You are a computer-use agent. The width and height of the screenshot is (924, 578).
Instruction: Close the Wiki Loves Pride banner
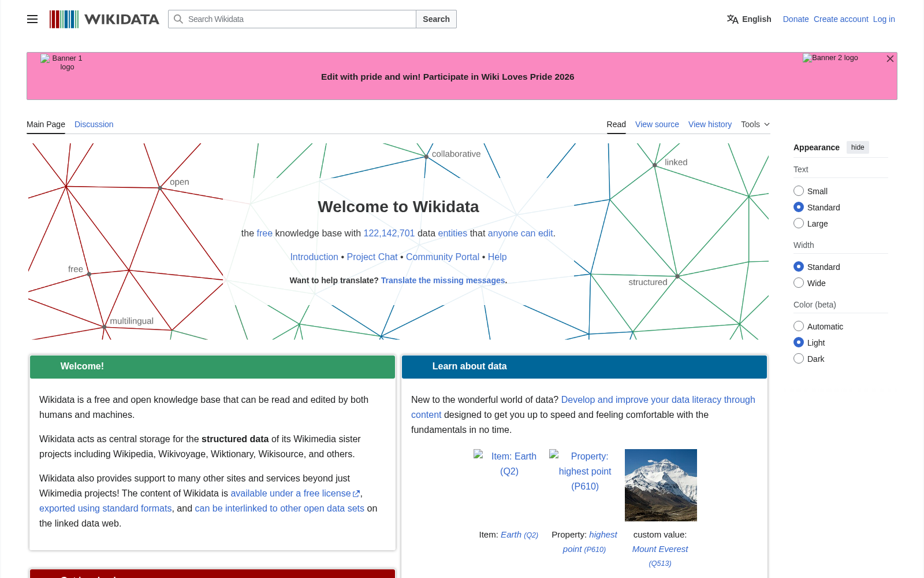pyautogui.click(x=890, y=59)
